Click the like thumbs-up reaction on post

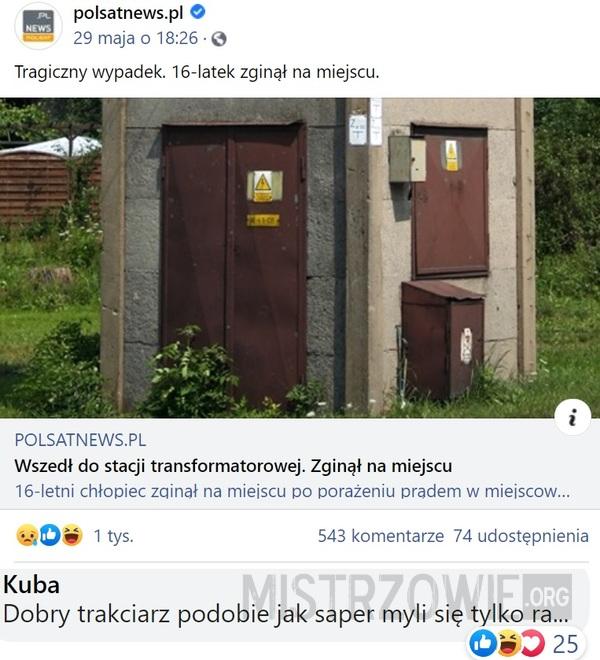pyautogui.click(x=50, y=536)
